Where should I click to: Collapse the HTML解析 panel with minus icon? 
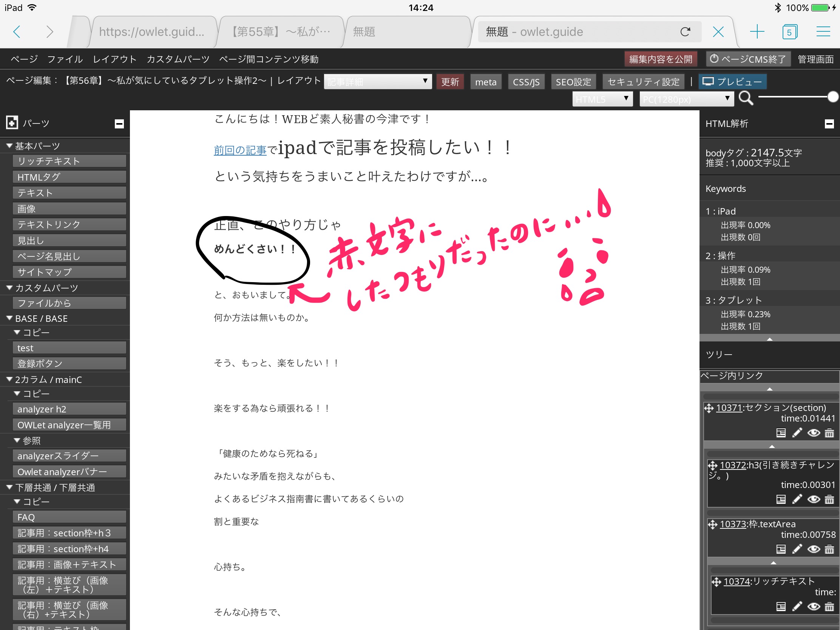pyautogui.click(x=829, y=124)
